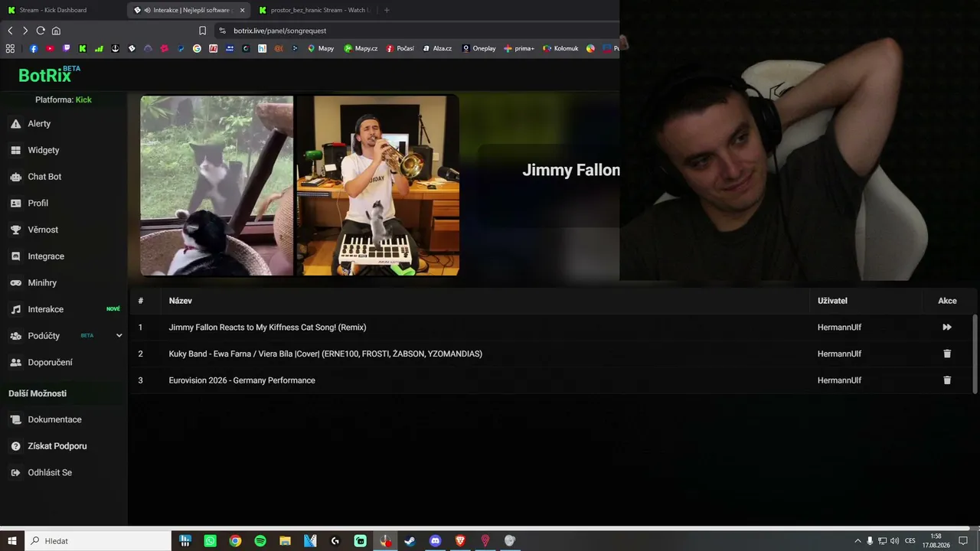Viewport: 980px width, 551px height.
Task: Click the song video thumbnail
Action: pos(299,185)
